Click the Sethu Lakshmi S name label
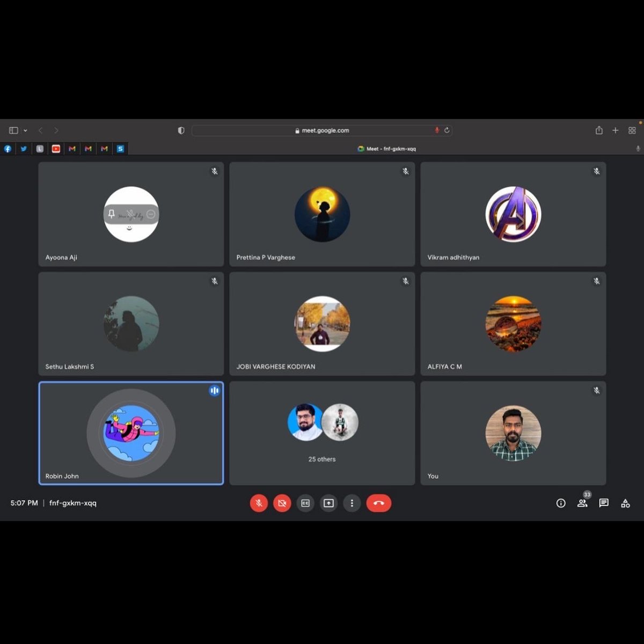Screen dimensions: 644x644 70,367
